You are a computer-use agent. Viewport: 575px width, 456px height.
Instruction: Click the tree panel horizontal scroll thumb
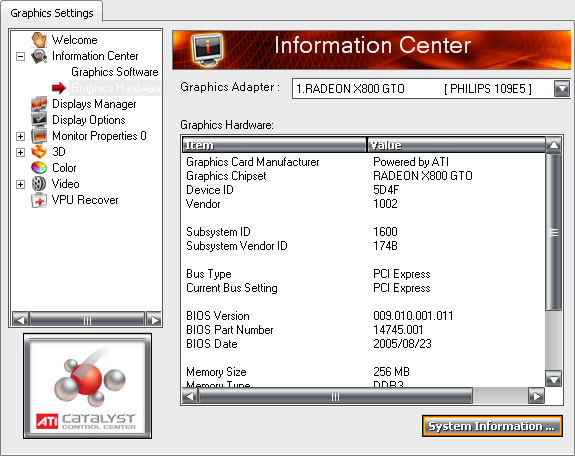(87, 320)
